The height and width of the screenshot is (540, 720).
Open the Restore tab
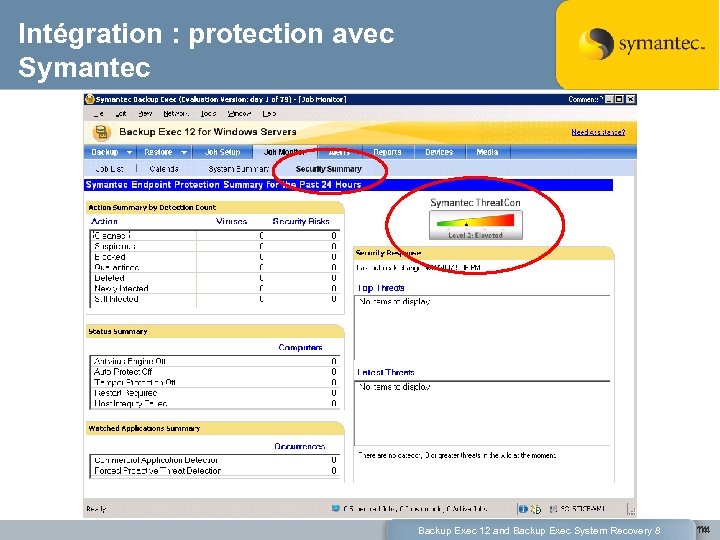pos(158,152)
